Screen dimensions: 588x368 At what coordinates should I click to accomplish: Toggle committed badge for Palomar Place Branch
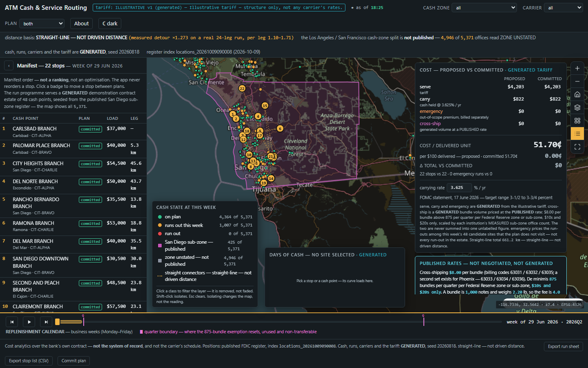pos(90,146)
